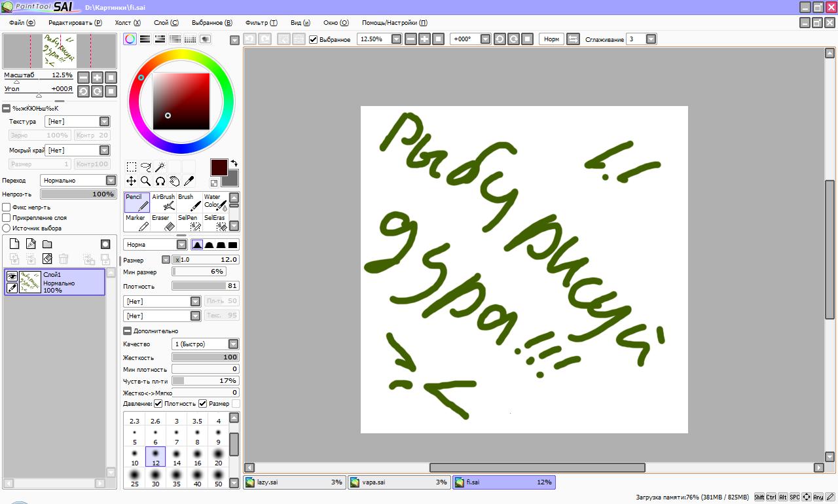The height and width of the screenshot is (504, 838).
Task: Open the 'Качество' dropdown
Action: point(206,344)
